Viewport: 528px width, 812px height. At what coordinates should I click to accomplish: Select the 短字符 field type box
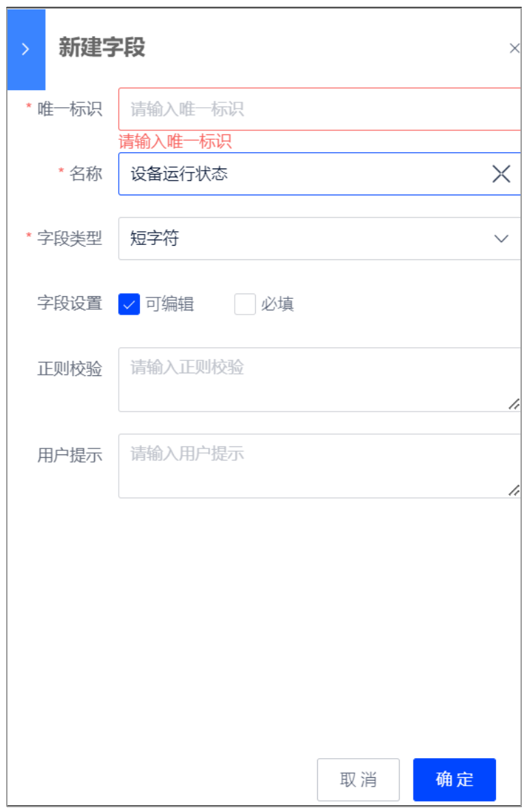tap(319, 239)
